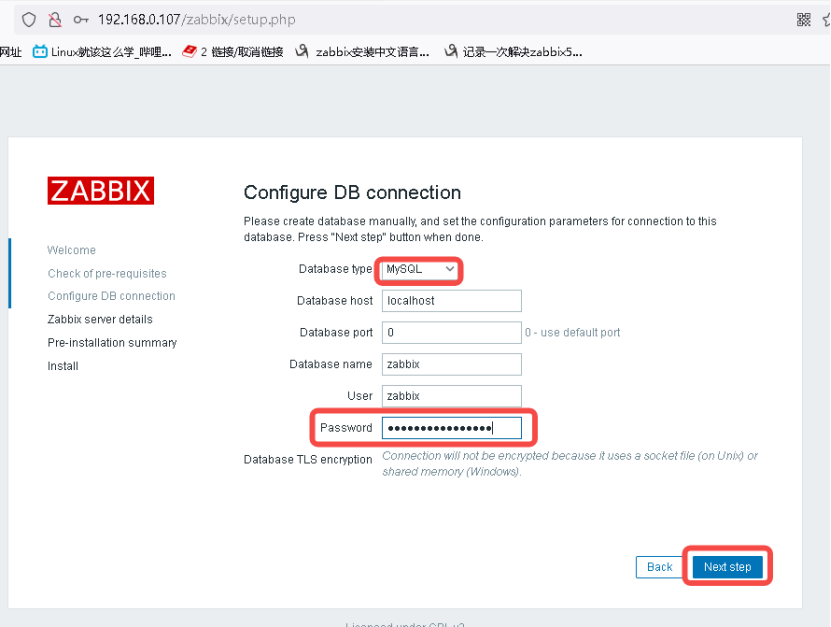Click the bilibili bookmark TV icon
Screen dimensions: 831x627
click(x=40, y=51)
